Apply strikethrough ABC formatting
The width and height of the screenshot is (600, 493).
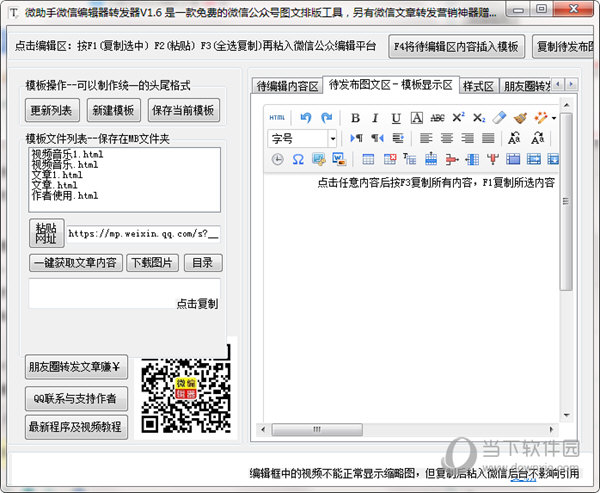[437, 118]
